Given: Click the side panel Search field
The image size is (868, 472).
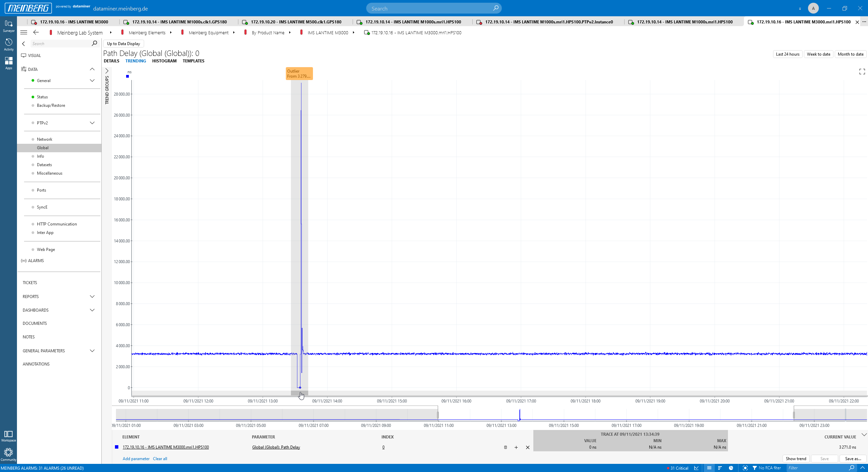Looking at the screenshot, I should (x=60, y=43).
